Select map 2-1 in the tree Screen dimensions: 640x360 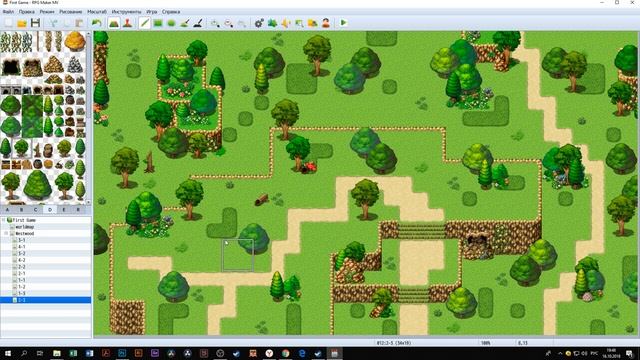22,273
